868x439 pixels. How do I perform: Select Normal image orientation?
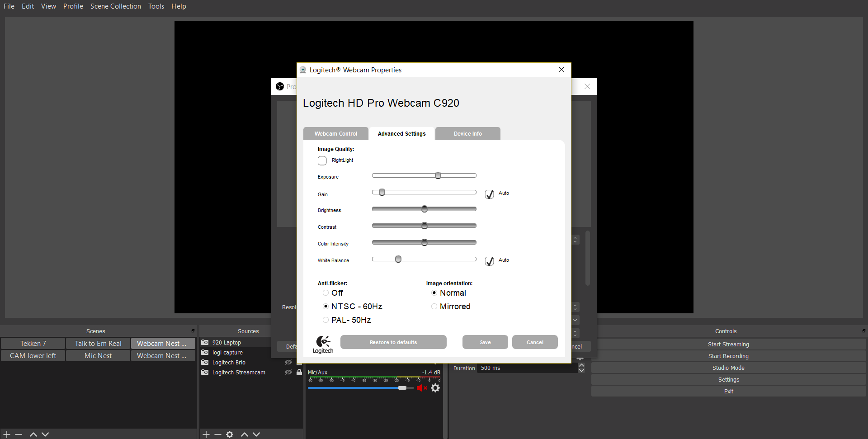pyautogui.click(x=434, y=293)
